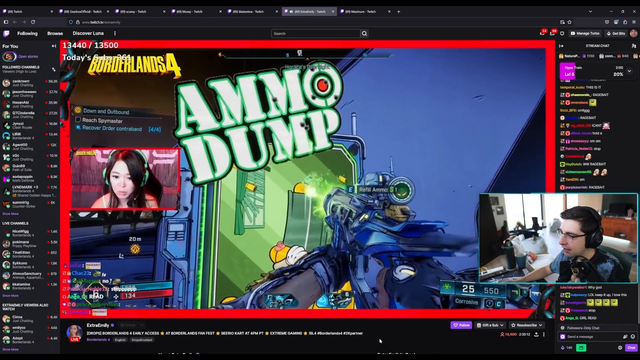Screen dimensions: 640x360
Task: Open the three-dot more menu in Twitch nav
Action: 115,33
